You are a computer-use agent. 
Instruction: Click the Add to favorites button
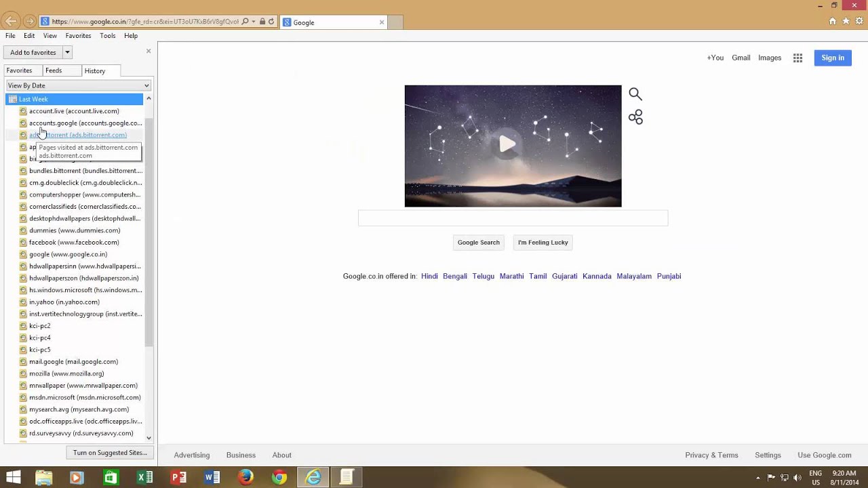33,52
